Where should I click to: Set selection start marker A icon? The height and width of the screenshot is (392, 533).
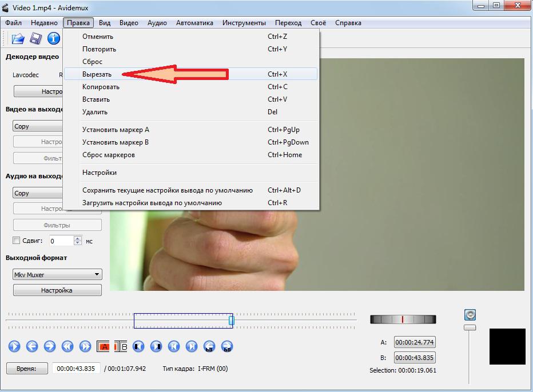[x=103, y=346]
